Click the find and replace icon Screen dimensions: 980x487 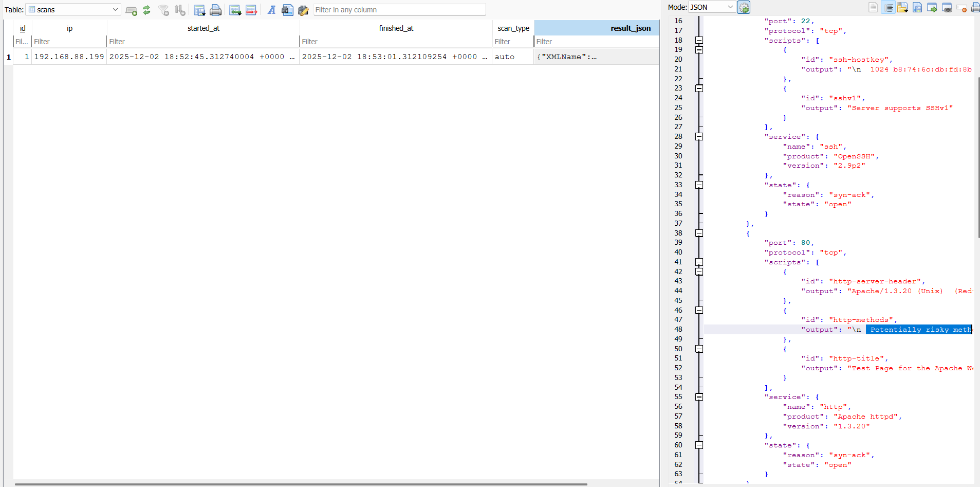coord(303,10)
